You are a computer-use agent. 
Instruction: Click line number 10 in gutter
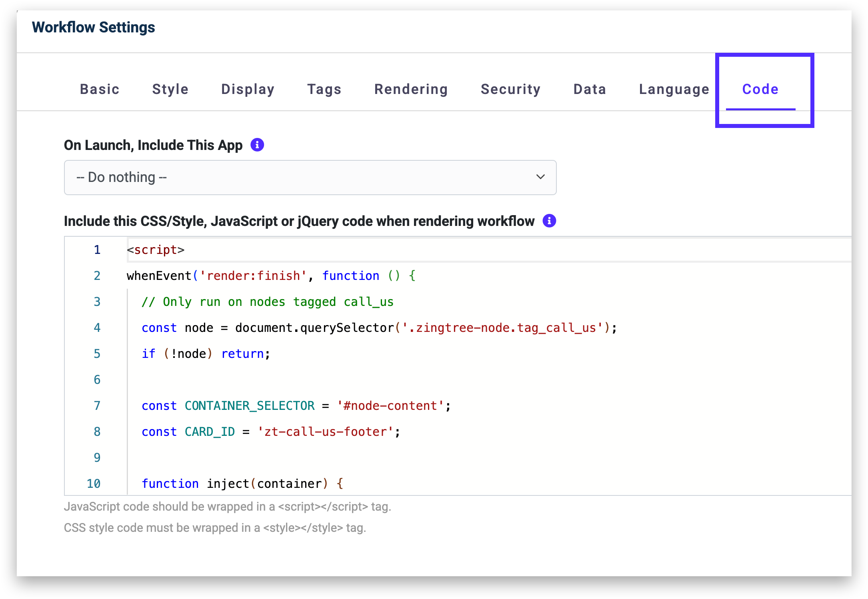94,484
